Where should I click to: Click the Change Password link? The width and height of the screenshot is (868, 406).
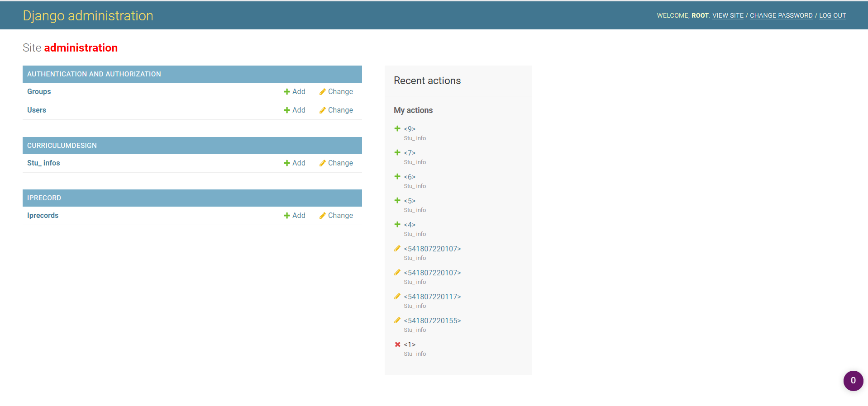781,15
